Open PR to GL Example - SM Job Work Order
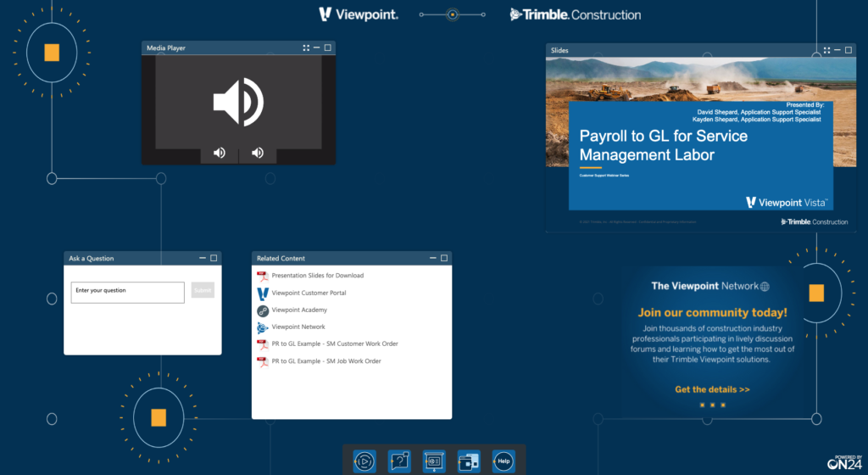 [326, 361]
